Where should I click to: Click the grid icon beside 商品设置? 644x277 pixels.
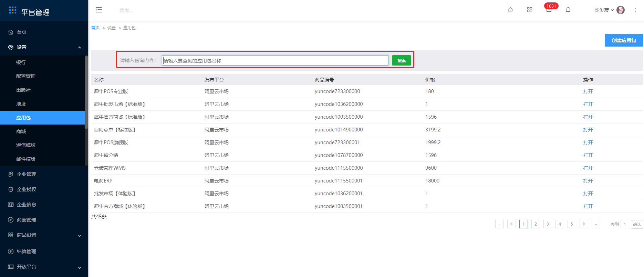click(x=11, y=235)
